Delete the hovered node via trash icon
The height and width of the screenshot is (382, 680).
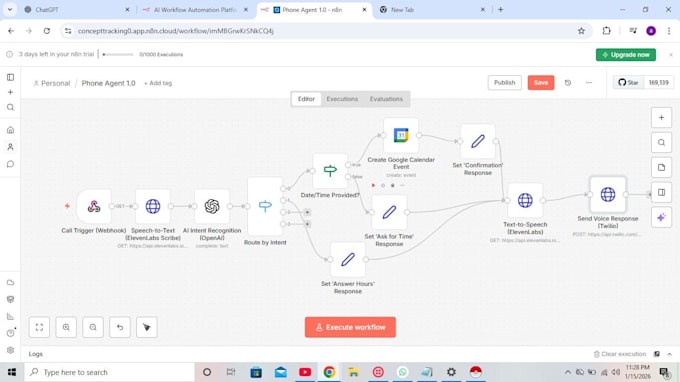pos(392,186)
